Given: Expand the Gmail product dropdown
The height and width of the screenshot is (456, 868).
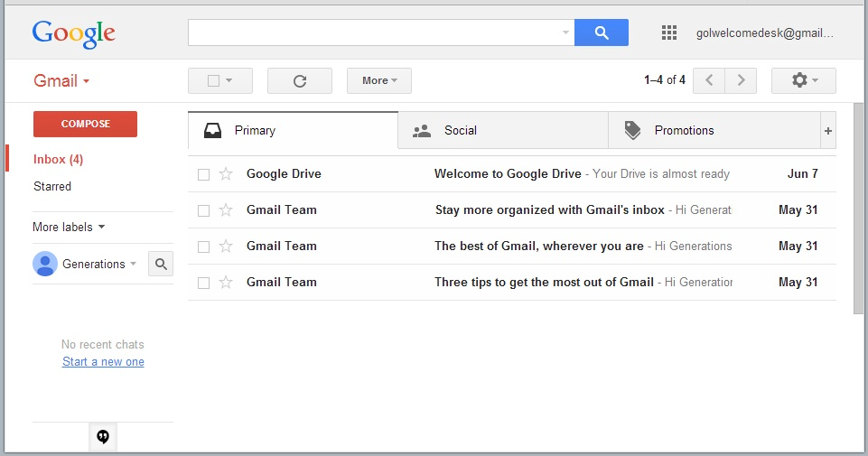Looking at the screenshot, I should pyautogui.click(x=61, y=80).
